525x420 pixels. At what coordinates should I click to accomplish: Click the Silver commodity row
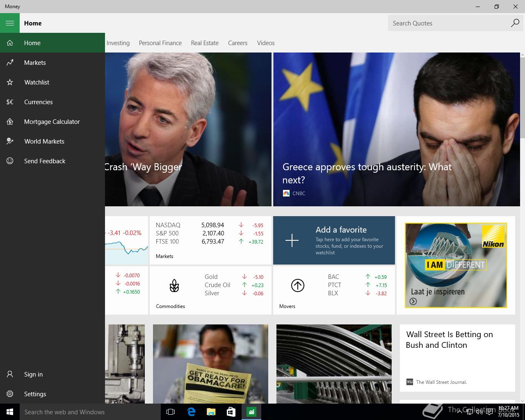(x=234, y=293)
